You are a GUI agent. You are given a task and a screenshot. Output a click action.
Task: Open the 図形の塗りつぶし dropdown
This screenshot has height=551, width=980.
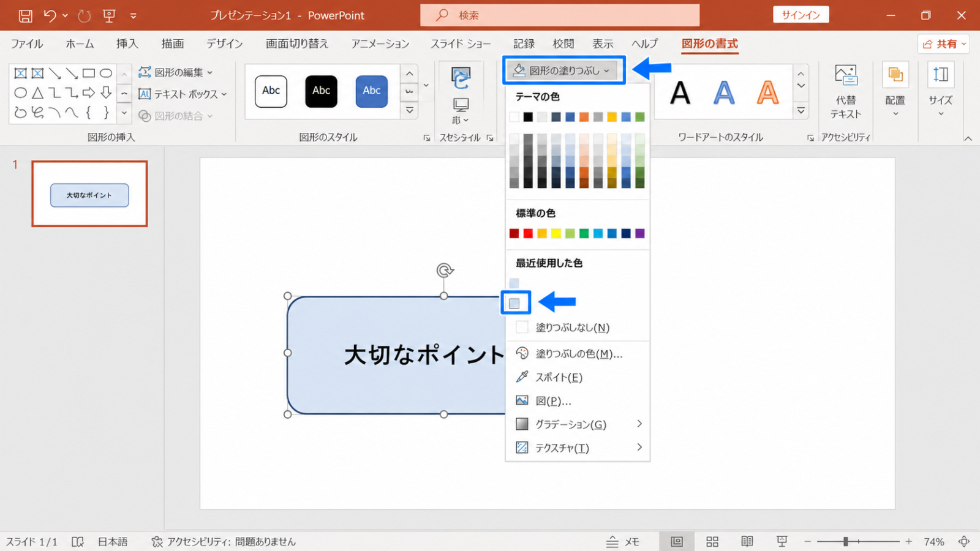coord(563,70)
